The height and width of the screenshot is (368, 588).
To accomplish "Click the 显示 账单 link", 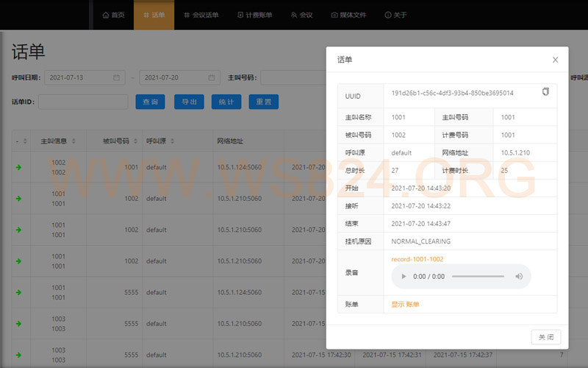I will coord(405,304).
